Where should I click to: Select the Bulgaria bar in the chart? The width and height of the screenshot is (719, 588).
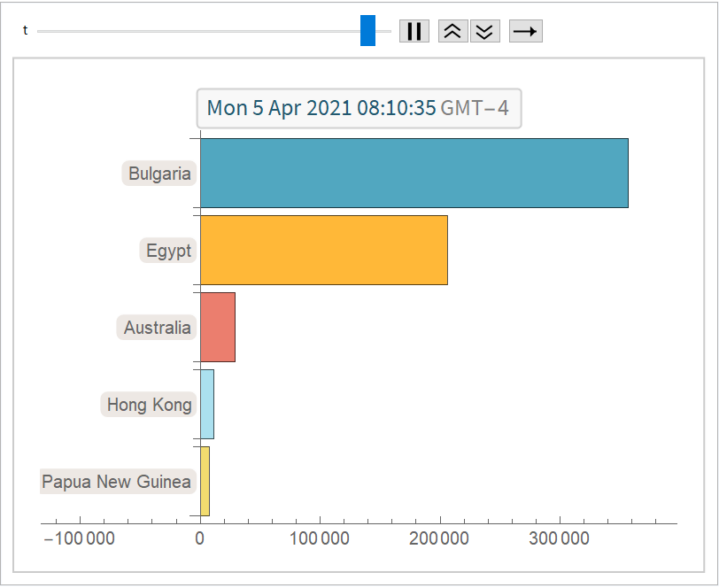[x=414, y=174]
